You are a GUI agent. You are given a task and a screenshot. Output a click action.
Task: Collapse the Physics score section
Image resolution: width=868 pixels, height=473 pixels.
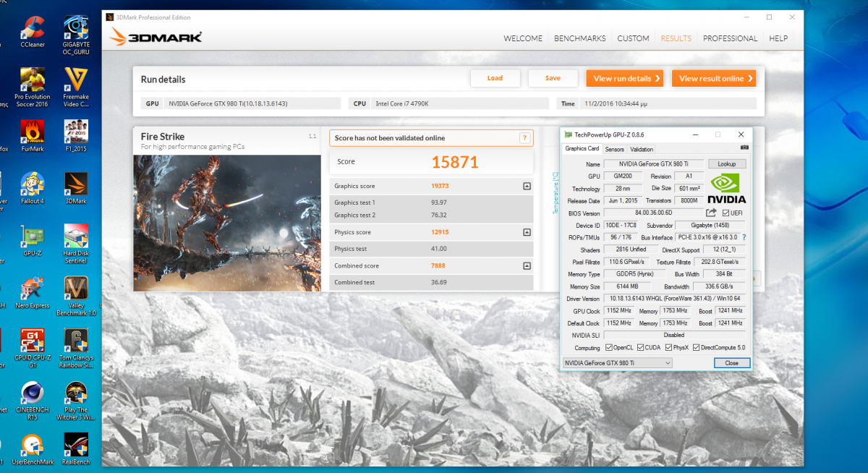527,232
